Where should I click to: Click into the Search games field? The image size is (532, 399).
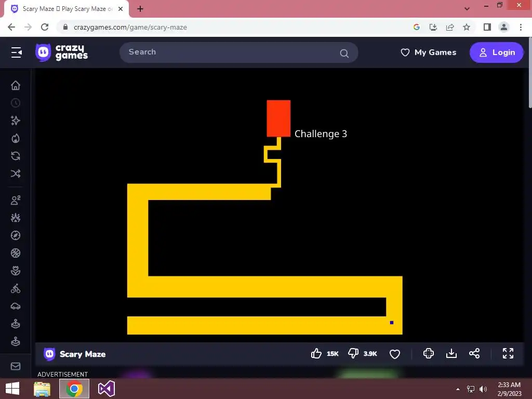click(x=238, y=52)
